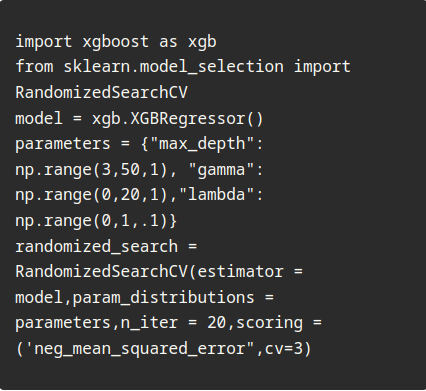Click 'RandomizedSearchCV(estimator =' call text
The image size is (426, 391).
click(x=159, y=272)
